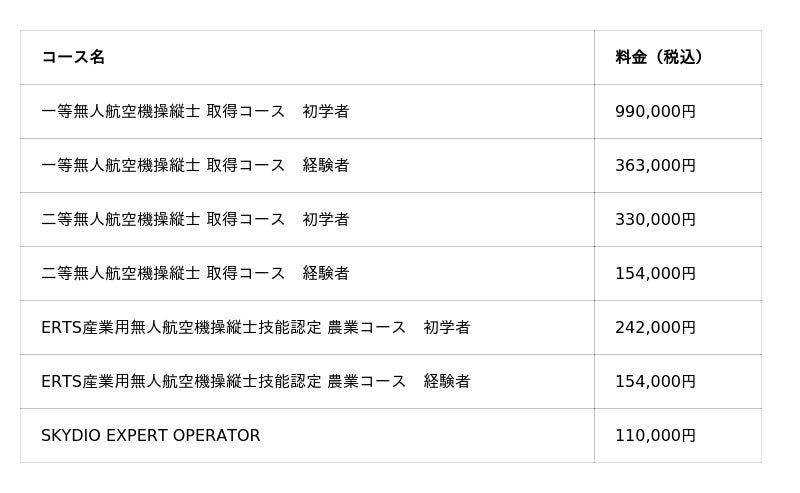Click the word 初学者 in the 一等 course row
The height and width of the screenshot is (493, 800).
[x=326, y=112]
